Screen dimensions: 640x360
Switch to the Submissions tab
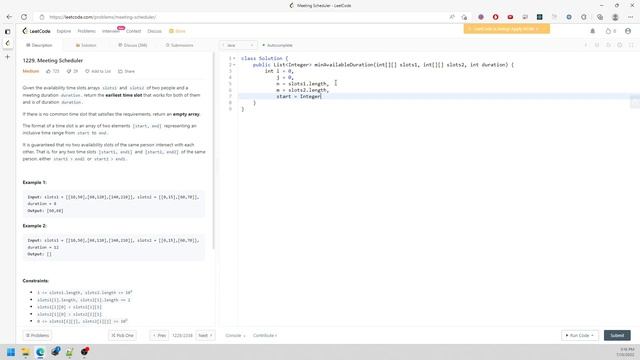180,45
